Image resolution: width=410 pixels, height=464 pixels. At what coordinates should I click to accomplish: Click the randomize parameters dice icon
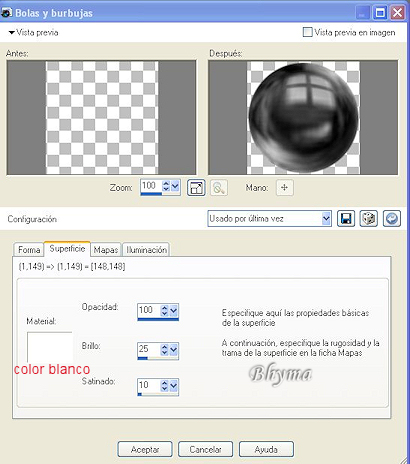point(369,219)
